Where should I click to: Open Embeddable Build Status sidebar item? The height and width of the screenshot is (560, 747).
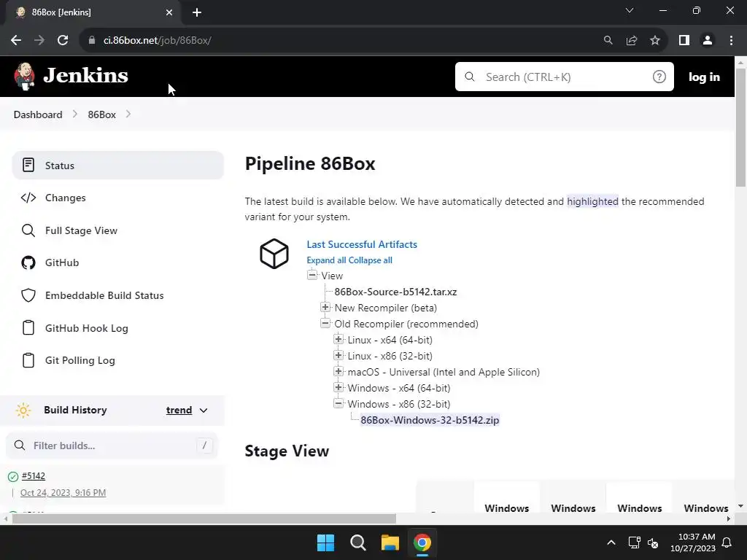[117, 295]
